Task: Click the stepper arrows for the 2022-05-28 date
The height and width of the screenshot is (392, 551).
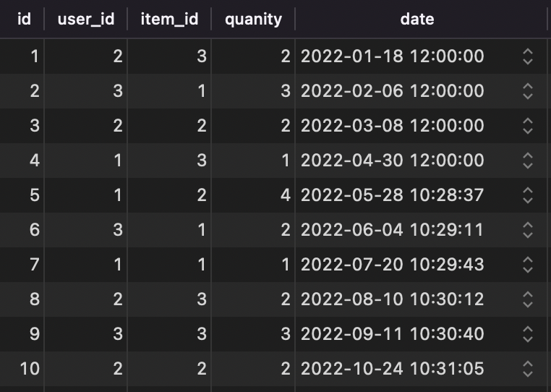Action: [x=528, y=195]
